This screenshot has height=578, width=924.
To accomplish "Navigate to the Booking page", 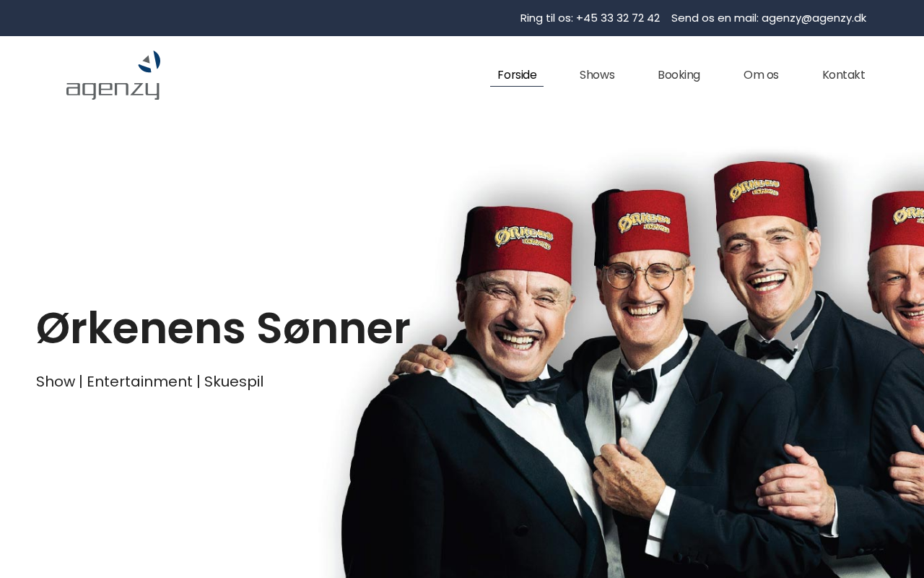I will point(679,75).
